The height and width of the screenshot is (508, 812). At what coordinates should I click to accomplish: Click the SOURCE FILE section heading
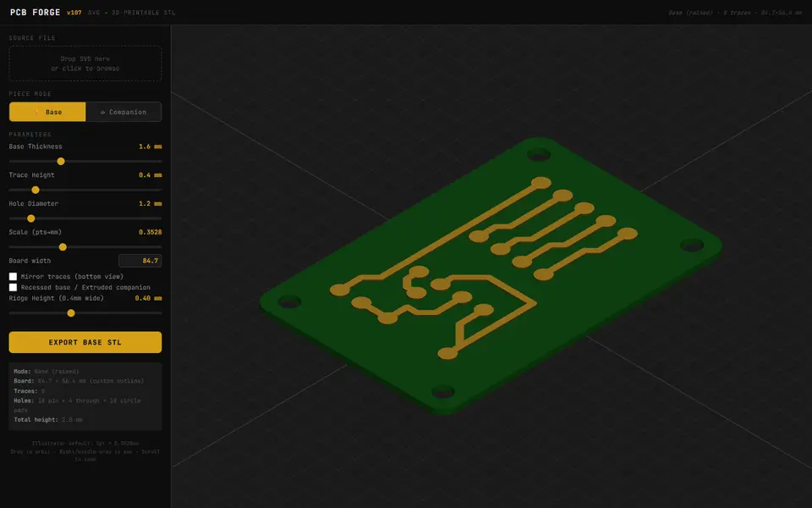coord(32,38)
